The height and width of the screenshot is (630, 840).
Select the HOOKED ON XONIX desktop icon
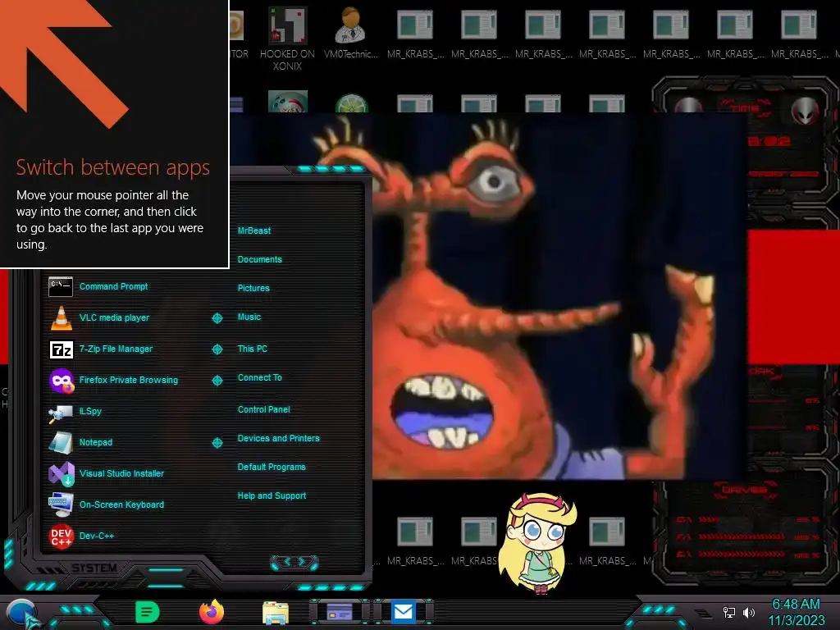click(288, 39)
